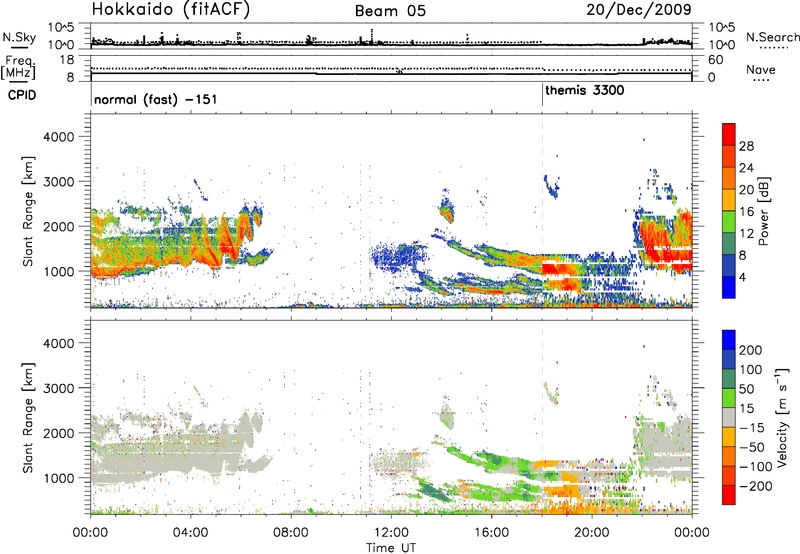Click the "Velocity [m s-1]" color bar title
Image resolution: width=800 pixels, height=554 pixels.
(x=782, y=417)
